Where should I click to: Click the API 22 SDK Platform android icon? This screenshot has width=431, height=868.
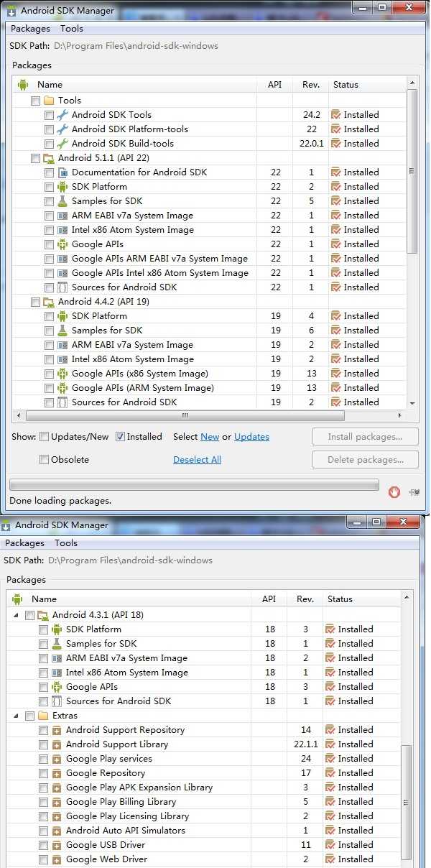[x=62, y=187]
